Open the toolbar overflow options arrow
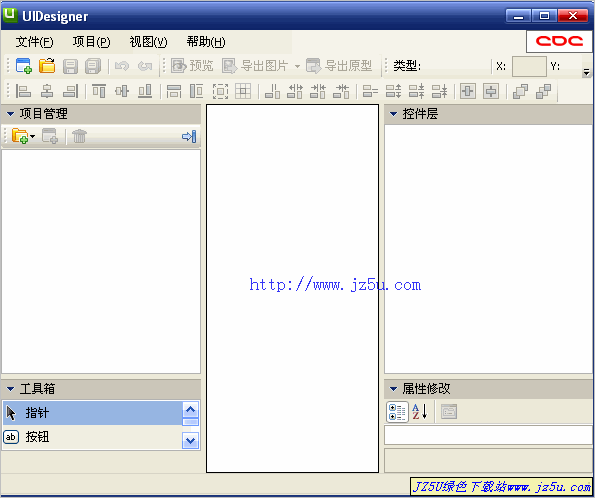This screenshot has height=498, width=595. click(x=586, y=72)
